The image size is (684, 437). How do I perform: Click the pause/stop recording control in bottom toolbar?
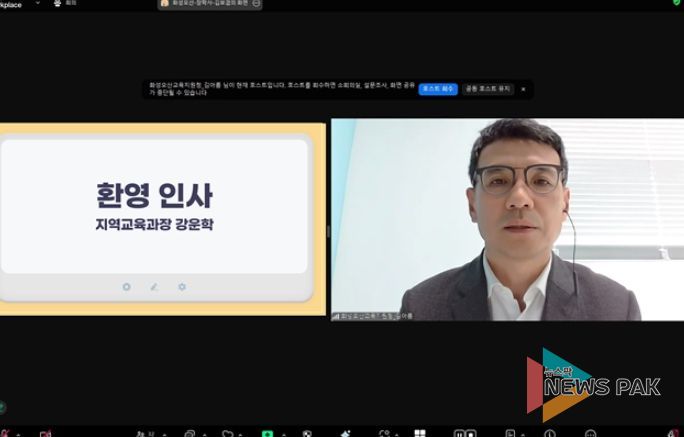[465, 434]
